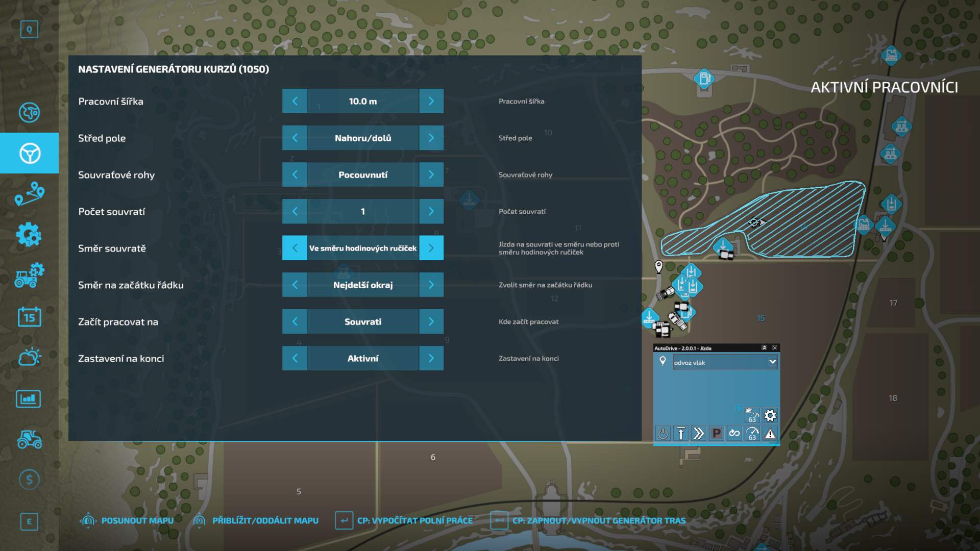Toggle Zastavení na konci with right arrow
Viewport: 980px width, 551px height.
coord(431,358)
